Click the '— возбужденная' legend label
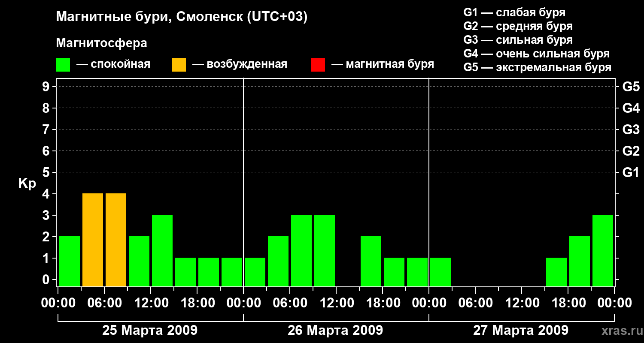 coord(240,64)
